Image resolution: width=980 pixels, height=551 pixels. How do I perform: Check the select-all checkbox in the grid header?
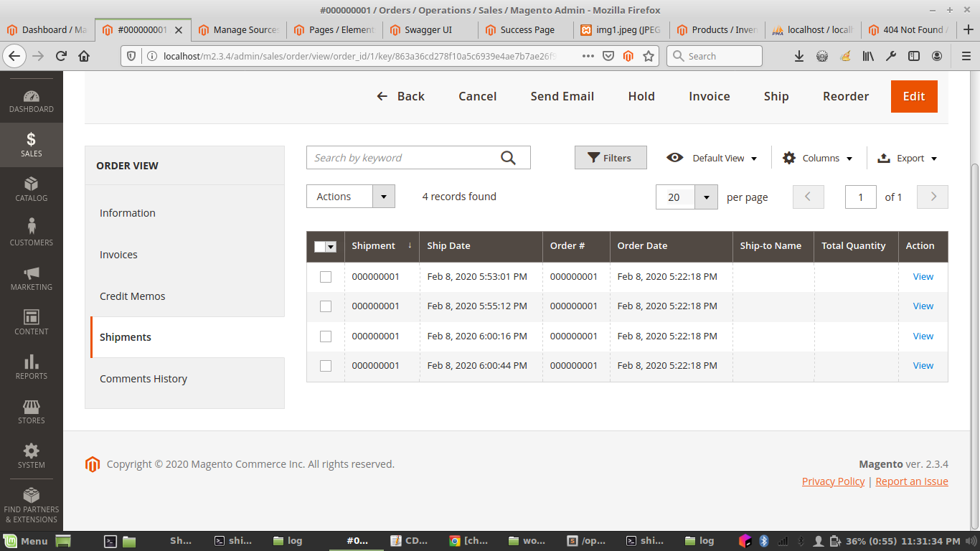click(325, 246)
